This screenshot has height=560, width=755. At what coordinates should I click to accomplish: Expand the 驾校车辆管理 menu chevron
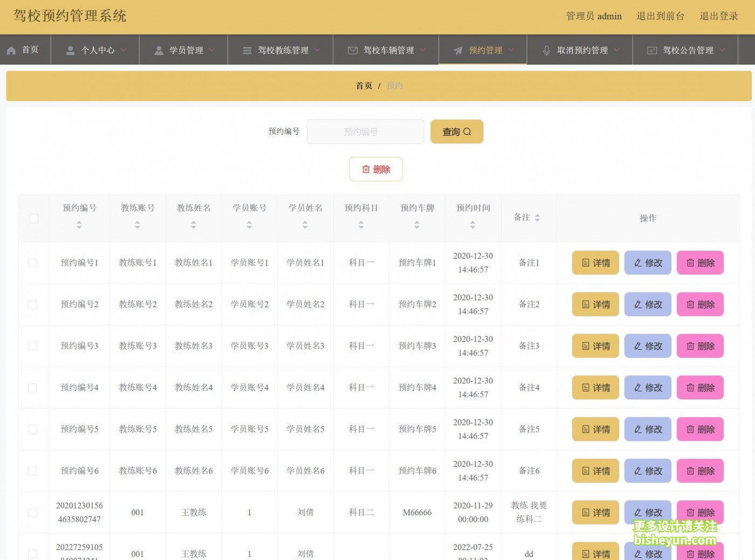pos(423,50)
